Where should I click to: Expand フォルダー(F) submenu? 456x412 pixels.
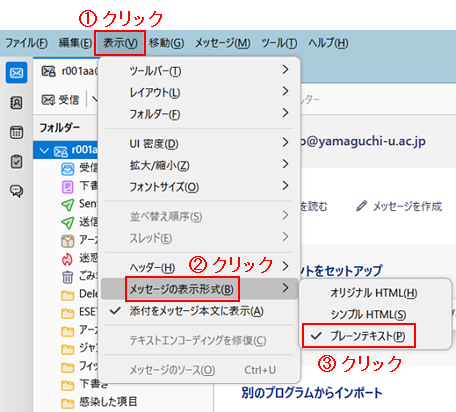click(x=200, y=114)
